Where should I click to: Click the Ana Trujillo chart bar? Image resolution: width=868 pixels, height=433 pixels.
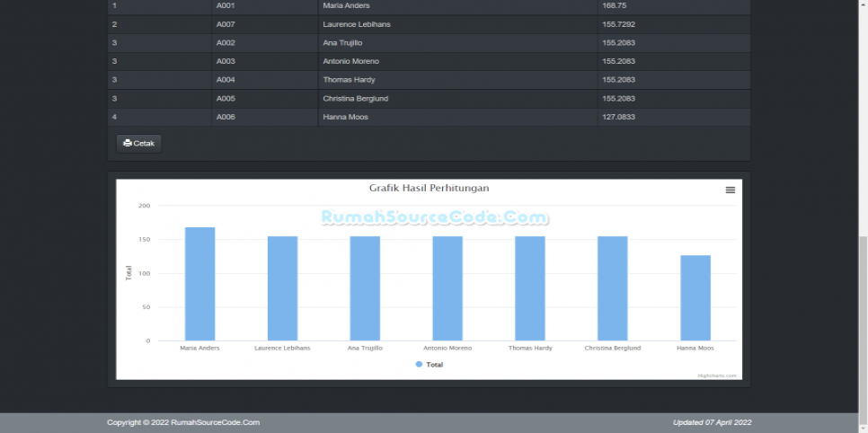[x=365, y=288]
